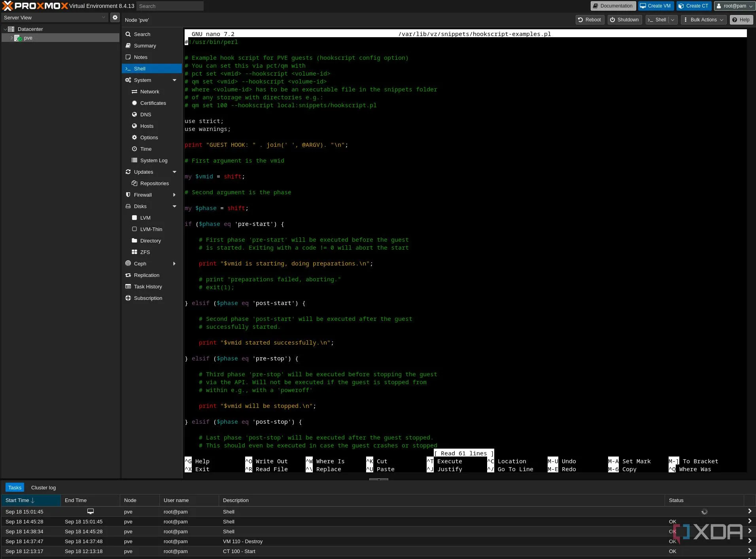Open the Repositories page under Updates
The width and height of the screenshot is (756, 559).
pos(154,184)
